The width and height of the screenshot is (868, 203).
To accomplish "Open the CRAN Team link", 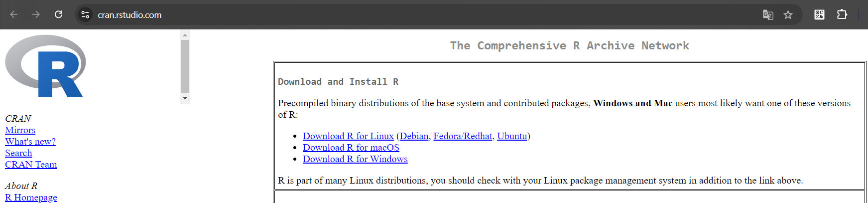I will 31,165.
